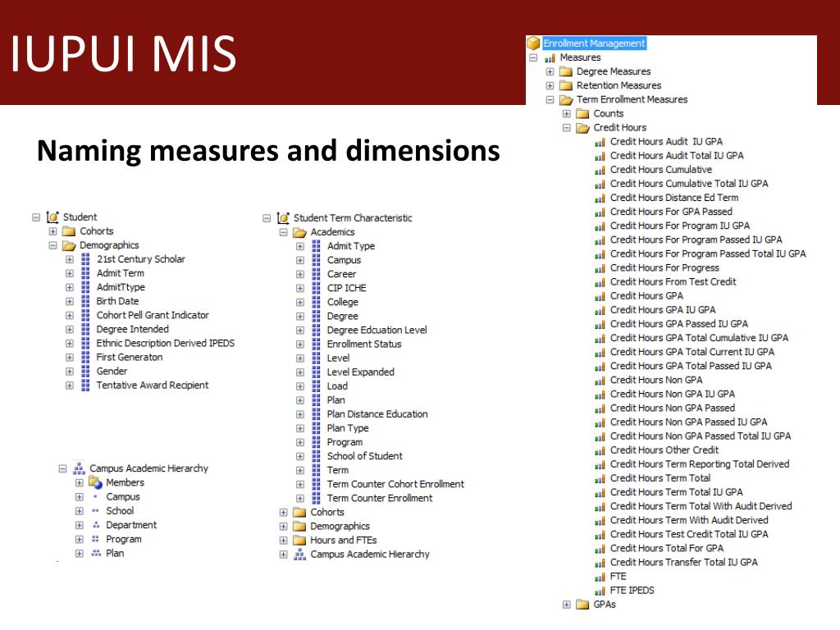
Task: Click the attribute grid icon beside Gender
Action: 85,372
